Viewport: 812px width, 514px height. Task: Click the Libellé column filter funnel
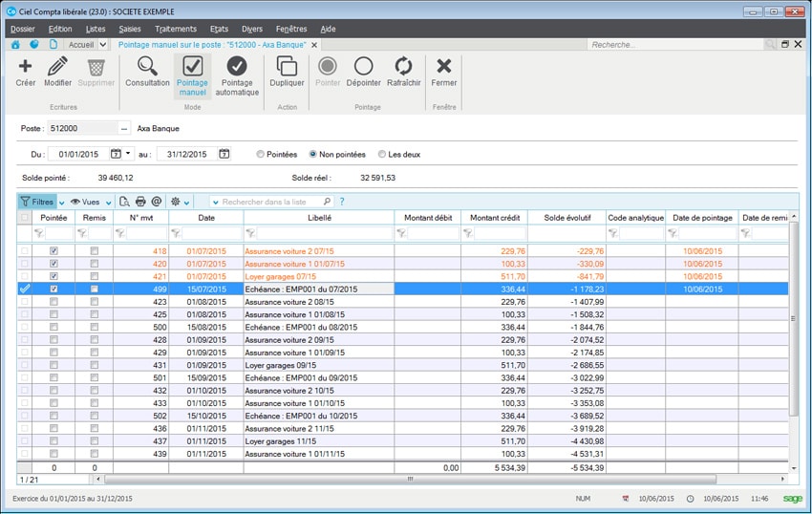click(x=249, y=234)
